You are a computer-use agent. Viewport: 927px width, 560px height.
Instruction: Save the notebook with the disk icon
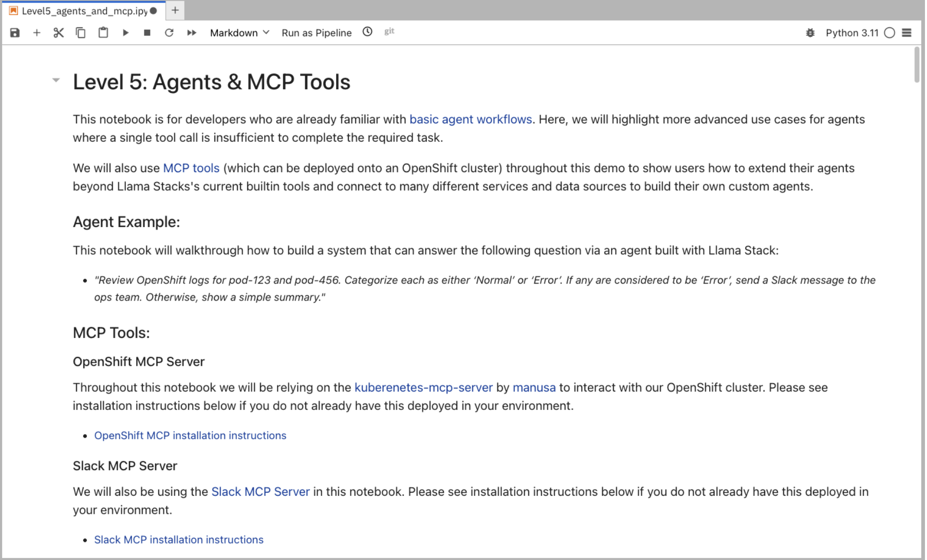point(15,33)
